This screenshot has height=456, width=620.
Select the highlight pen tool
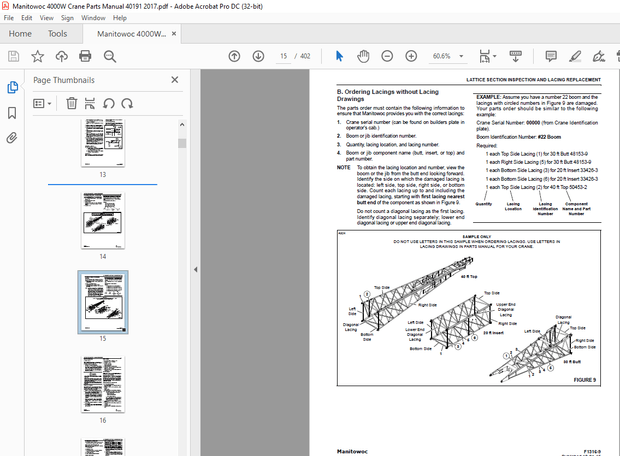click(575, 56)
